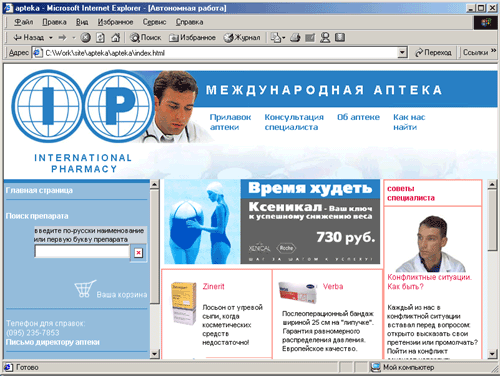Click the specialist doctor photo thumbnail
The height and width of the screenshot is (376, 500).
click(x=431, y=244)
